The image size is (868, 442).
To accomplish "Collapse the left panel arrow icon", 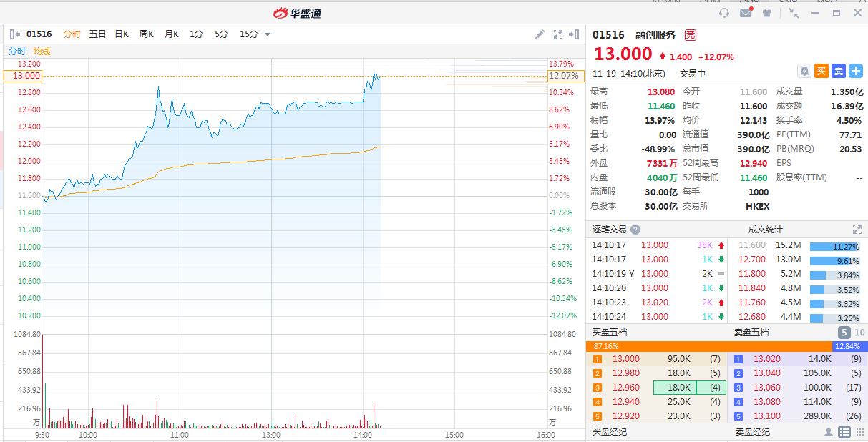I will pos(14,34).
